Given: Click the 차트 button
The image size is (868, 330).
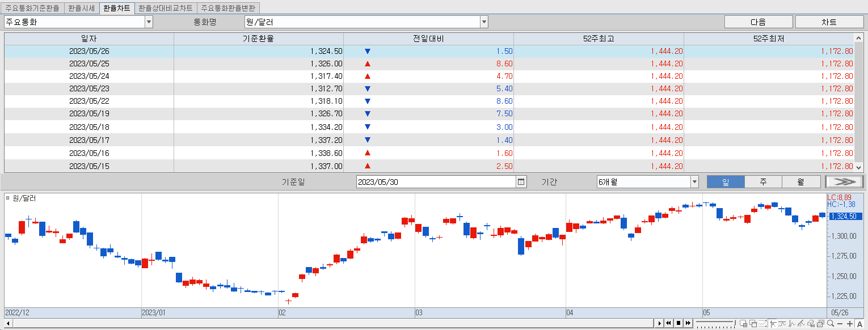Looking at the screenshot, I should click(829, 22).
